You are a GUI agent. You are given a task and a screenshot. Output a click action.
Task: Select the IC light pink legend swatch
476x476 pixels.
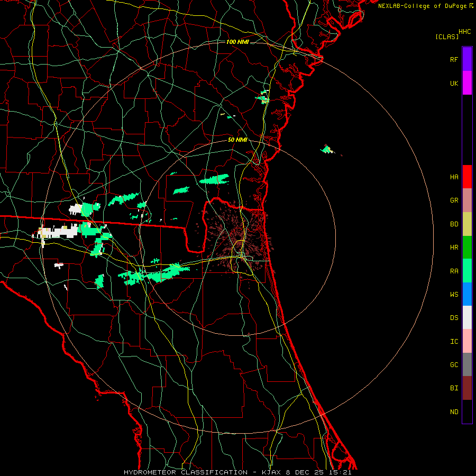point(467,341)
